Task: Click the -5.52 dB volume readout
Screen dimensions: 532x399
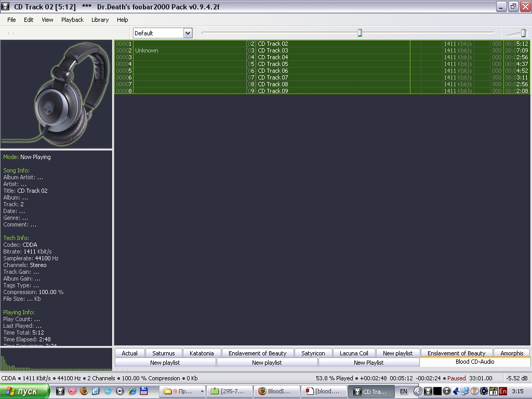Action: point(517,378)
